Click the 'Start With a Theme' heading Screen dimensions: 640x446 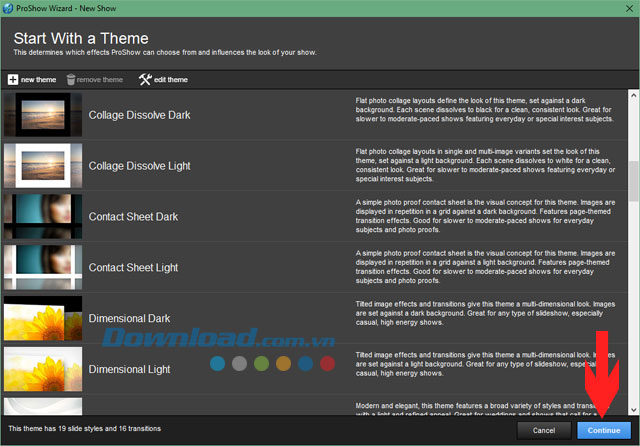pos(81,38)
